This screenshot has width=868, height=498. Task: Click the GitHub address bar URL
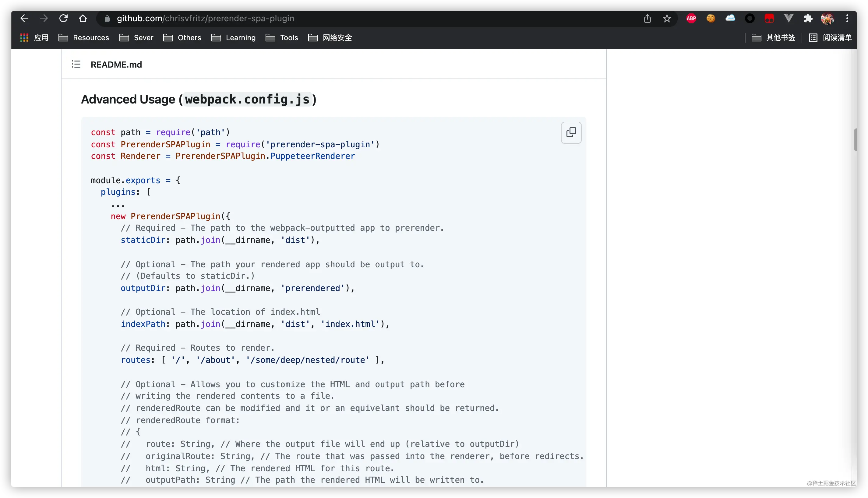coord(206,18)
